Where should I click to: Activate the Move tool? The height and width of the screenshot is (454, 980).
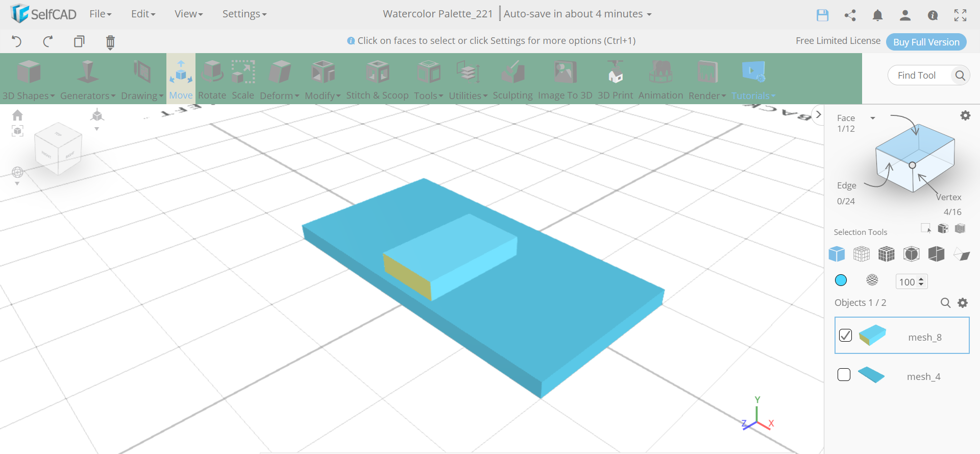(x=181, y=79)
